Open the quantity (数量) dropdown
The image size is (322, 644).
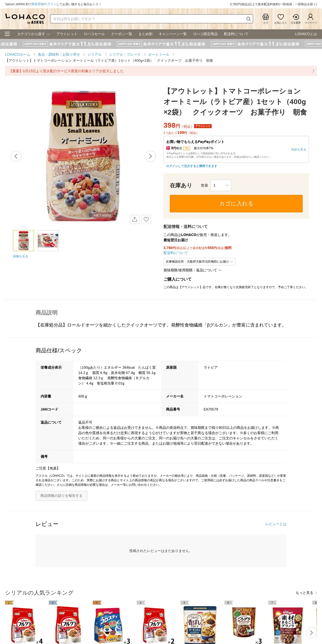coord(221,185)
